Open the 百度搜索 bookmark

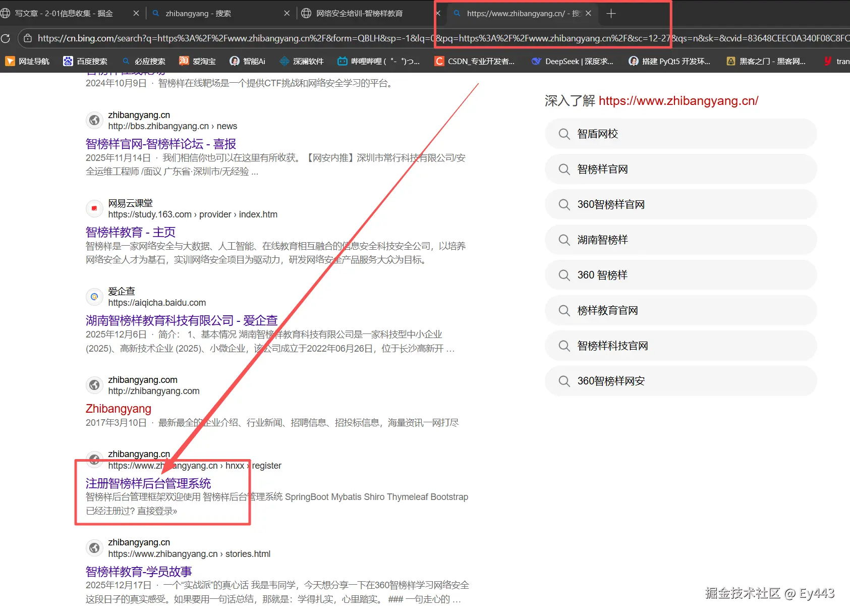pyautogui.click(x=85, y=61)
